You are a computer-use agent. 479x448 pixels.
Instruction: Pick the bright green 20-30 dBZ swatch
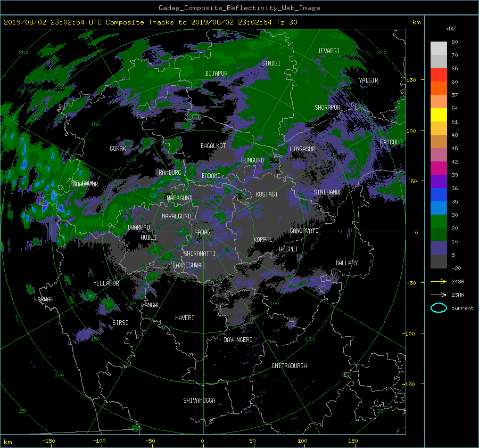coord(439,222)
